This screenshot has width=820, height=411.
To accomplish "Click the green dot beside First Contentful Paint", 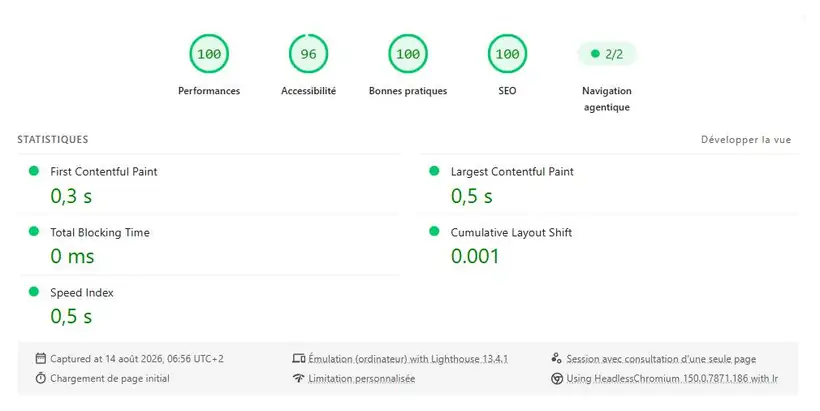I will pyautogui.click(x=33, y=171).
